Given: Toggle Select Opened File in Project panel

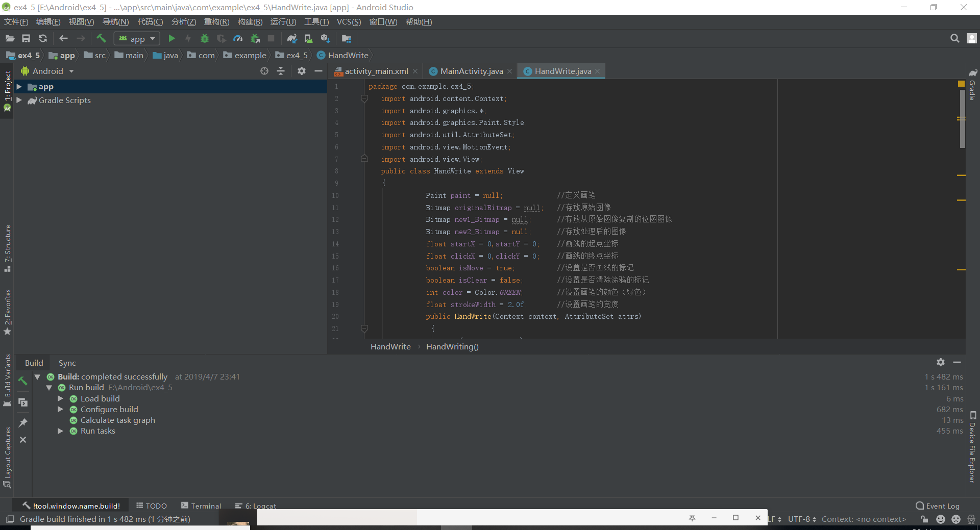Looking at the screenshot, I should tap(264, 71).
